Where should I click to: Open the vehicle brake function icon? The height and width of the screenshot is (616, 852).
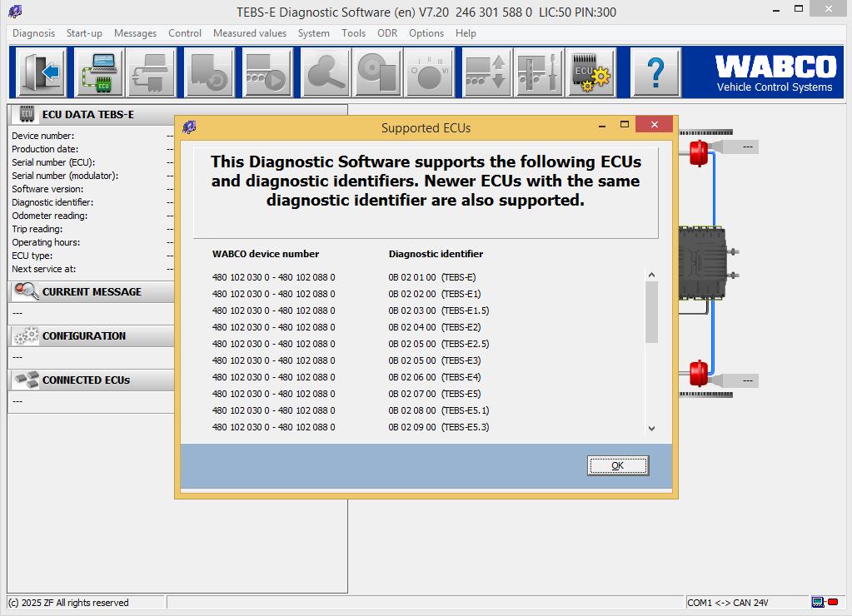pos(210,72)
